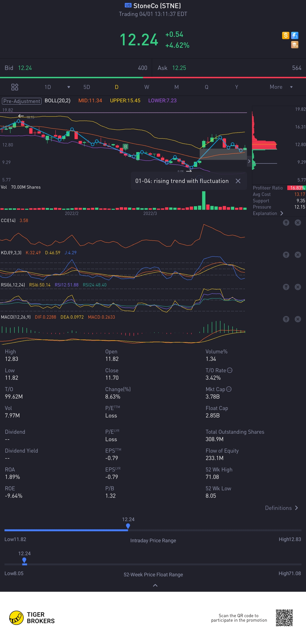Remove the MACD indicator panel
306x644 pixels.
coord(298,319)
